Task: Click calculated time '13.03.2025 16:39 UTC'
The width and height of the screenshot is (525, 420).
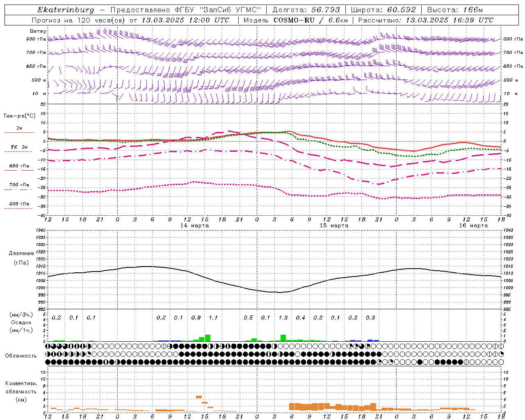Action: coord(450,20)
